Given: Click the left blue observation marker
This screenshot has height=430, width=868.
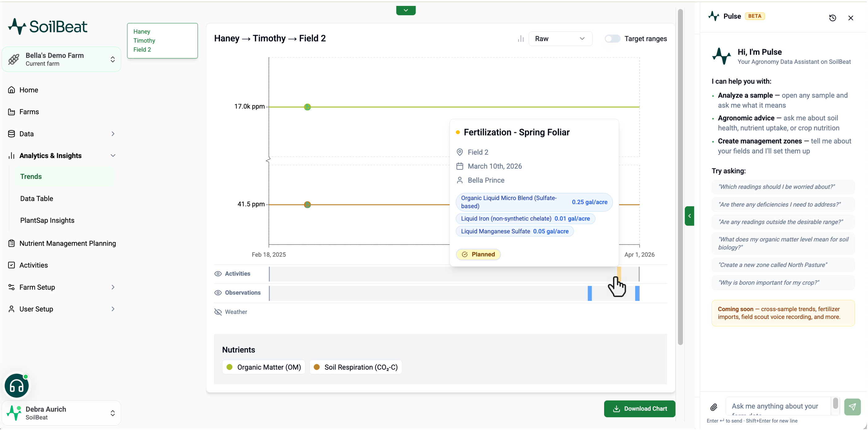Looking at the screenshot, I should click(589, 293).
